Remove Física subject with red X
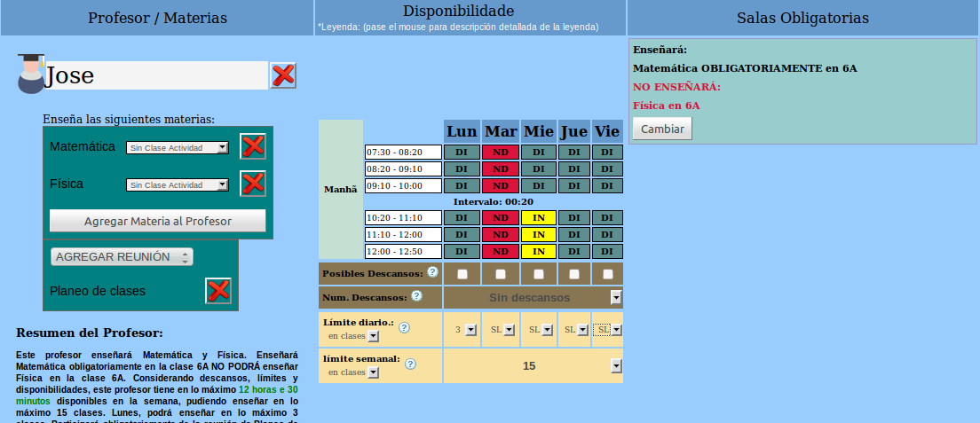The image size is (980, 423). pyautogui.click(x=253, y=184)
